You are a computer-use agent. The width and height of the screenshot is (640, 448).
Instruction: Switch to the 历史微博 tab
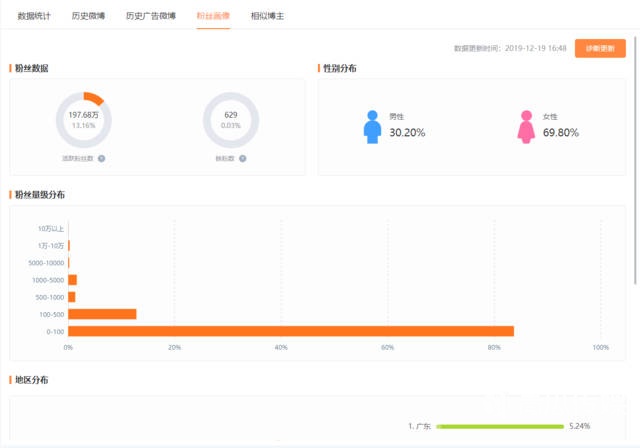[88, 16]
